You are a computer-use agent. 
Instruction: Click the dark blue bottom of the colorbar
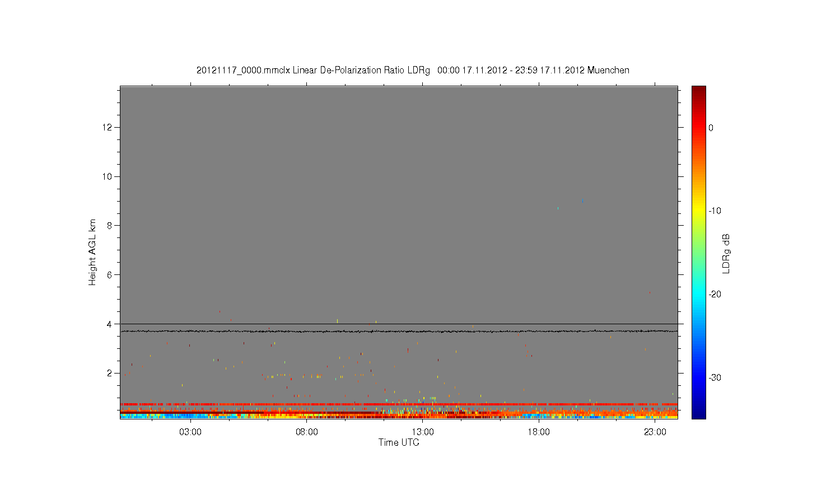(699, 413)
